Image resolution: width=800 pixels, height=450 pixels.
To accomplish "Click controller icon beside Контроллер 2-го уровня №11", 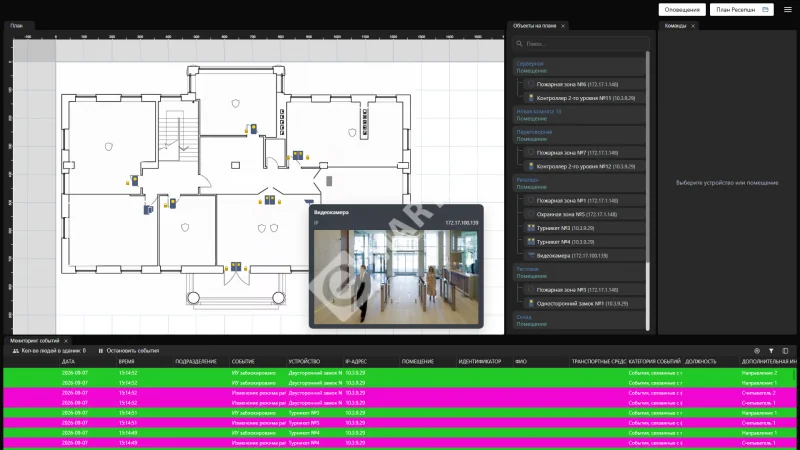I will point(531,98).
